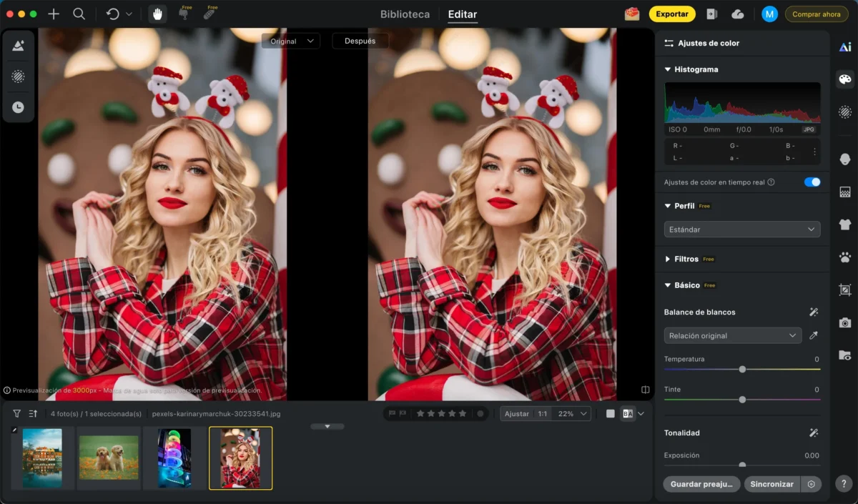
Task: Open the 22% zoom level dropdown
Action: coord(574,413)
